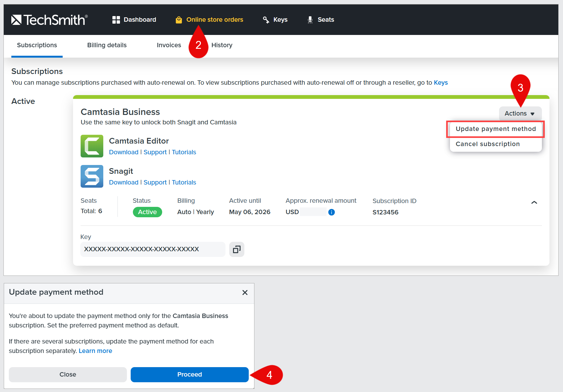Click the Auto | Yearly billing value
563x392 pixels.
[x=196, y=212]
